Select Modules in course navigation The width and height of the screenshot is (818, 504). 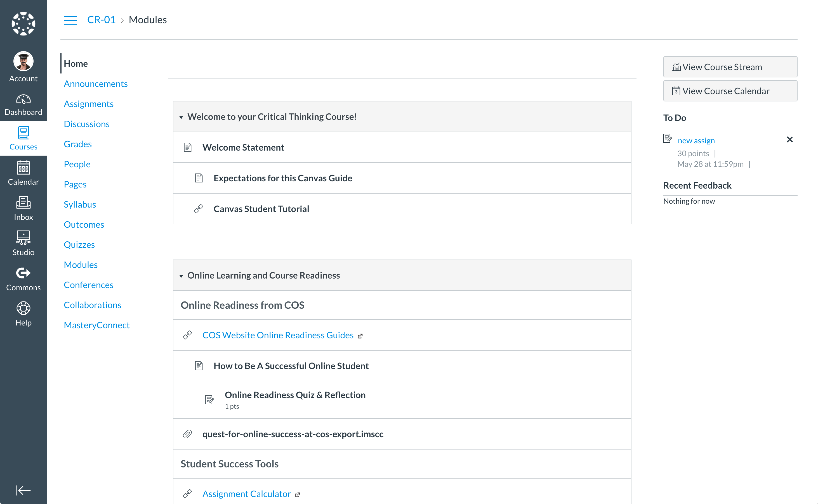[81, 265]
